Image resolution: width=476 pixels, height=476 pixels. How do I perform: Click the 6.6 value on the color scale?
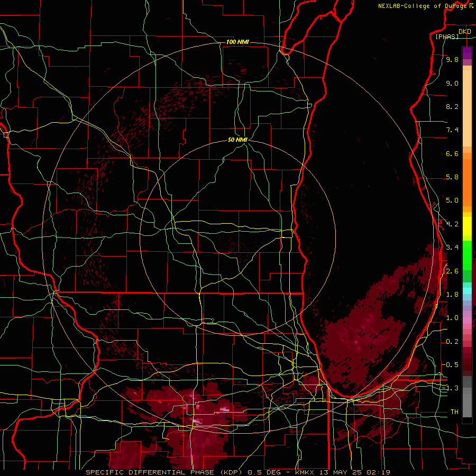[452, 153]
